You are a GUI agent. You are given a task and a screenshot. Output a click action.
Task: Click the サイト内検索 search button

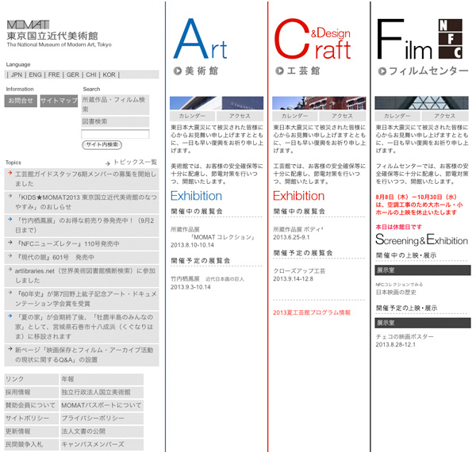[102, 144]
